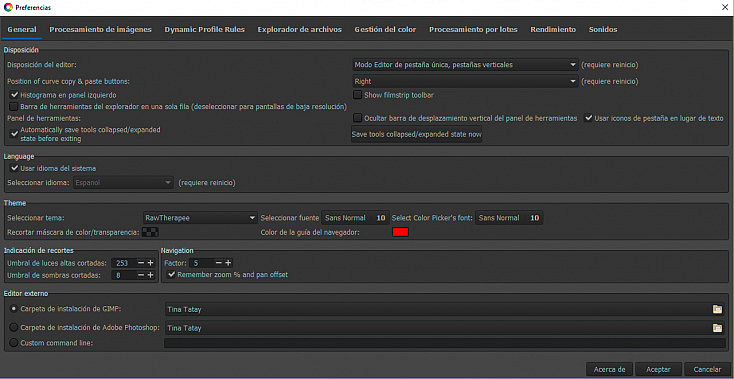Decrease shadow clipping threshold with minus
Image resolution: width=734 pixels, height=379 pixels.
[141, 276]
